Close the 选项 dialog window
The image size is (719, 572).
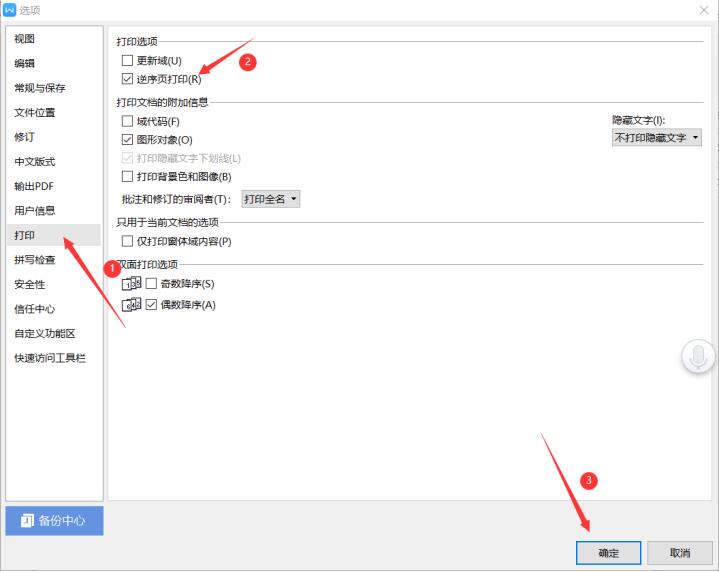point(704,10)
